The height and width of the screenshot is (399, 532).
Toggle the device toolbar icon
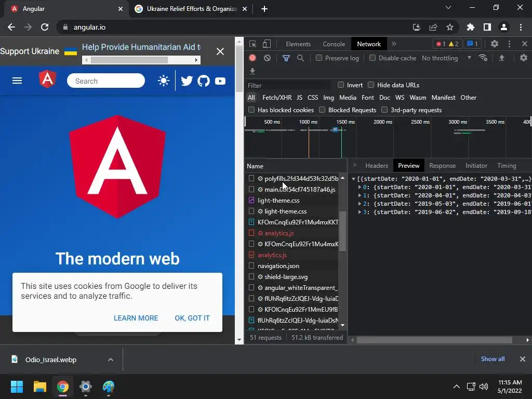(x=267, y=44)
